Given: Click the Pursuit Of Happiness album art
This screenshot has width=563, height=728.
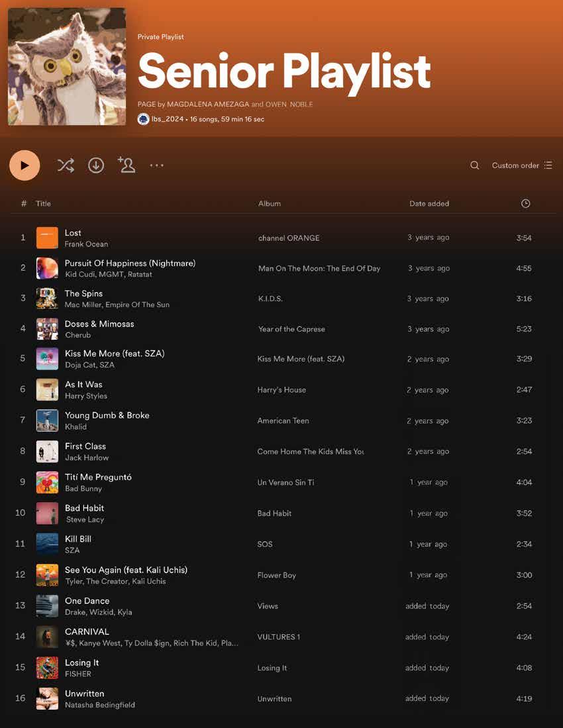Looking at the screenshot, I should pos(48,268).
